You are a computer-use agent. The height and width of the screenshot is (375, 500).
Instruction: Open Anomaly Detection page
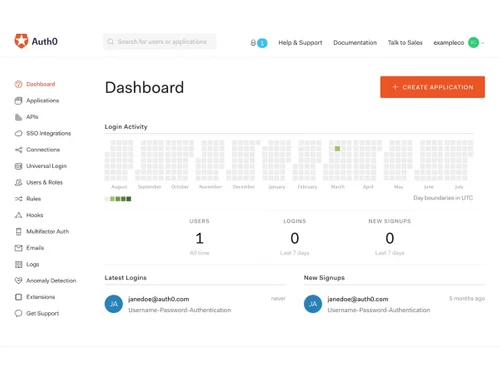(x=51, y=281)
